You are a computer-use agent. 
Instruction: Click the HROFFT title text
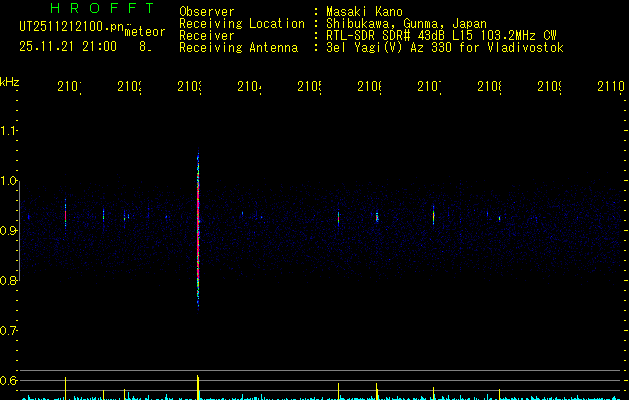102,8
